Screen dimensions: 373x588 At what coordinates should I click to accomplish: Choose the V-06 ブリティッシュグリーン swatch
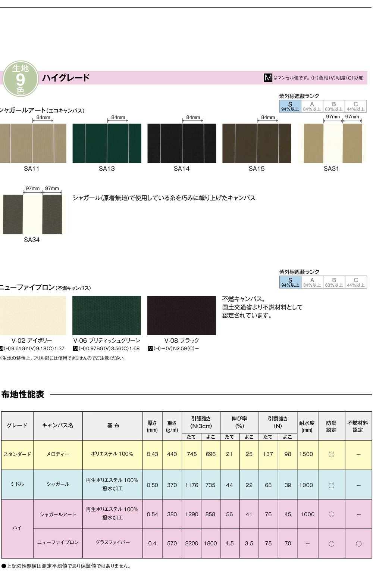pyautogui.click(x=107, y=315)
